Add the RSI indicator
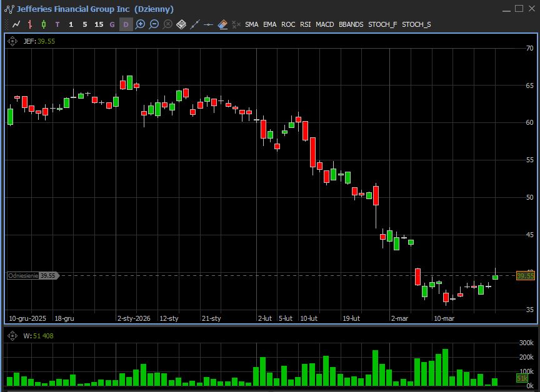540x392 pixels. (x=305, y=24)
